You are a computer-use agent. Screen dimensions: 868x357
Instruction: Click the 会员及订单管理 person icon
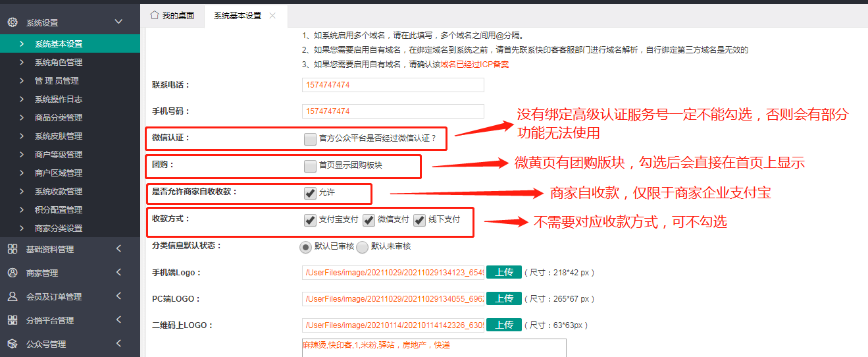pos(12,296)
